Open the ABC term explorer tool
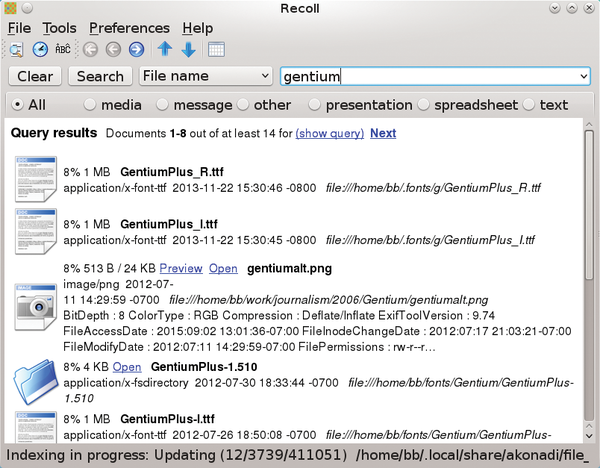The height and width of the screenshot is (468, 600). coord(63,49)
